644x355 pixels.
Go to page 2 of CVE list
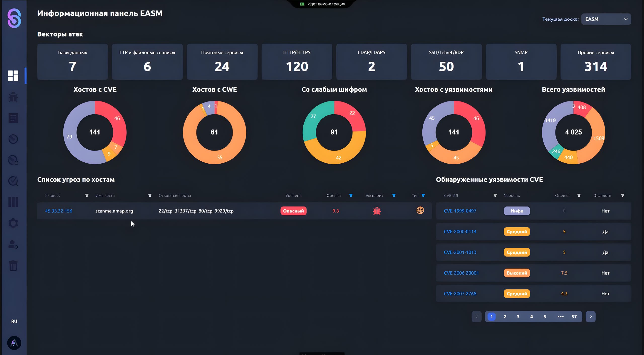click(505, 317)
